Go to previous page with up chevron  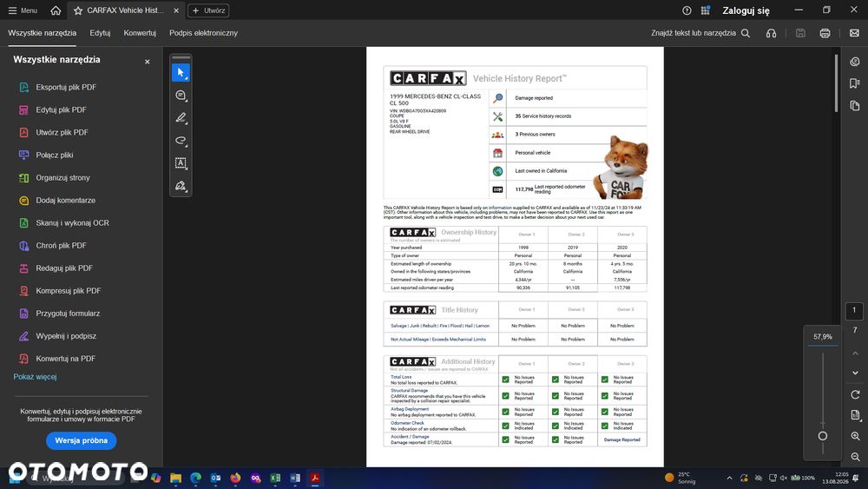click(855, 353)
